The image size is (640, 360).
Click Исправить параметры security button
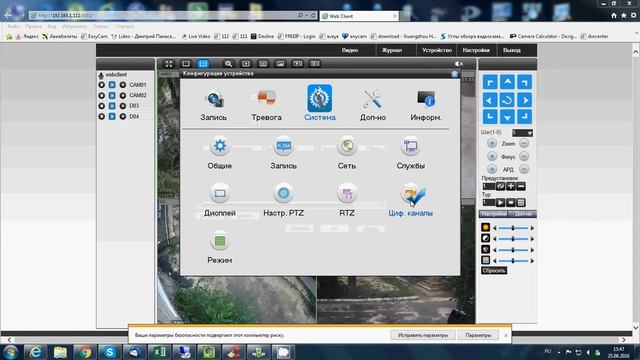423,335
